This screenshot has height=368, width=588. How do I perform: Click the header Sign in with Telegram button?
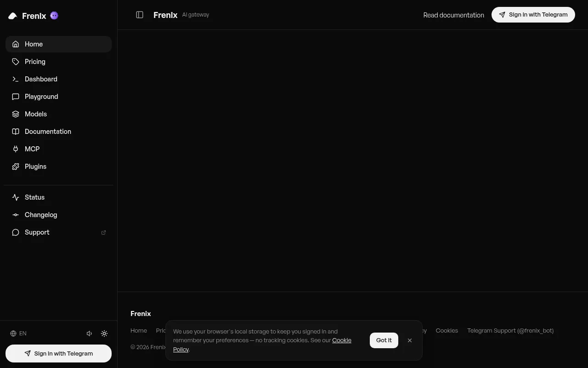point(533,15)
